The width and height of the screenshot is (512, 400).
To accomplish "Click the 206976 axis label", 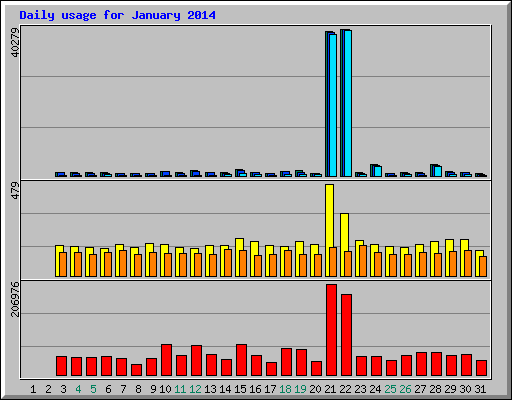I will click(15, 299).
